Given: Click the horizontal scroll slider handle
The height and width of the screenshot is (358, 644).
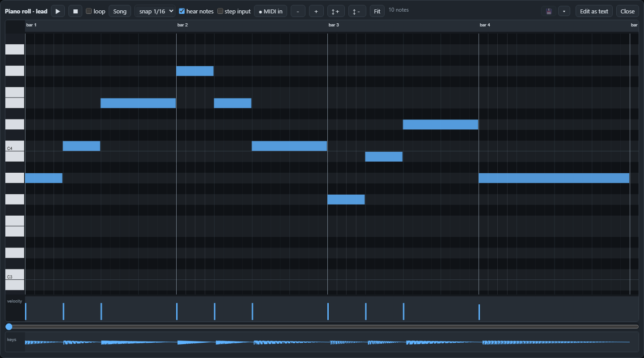Looking at the screenshot, I should (x=8, y=327).
